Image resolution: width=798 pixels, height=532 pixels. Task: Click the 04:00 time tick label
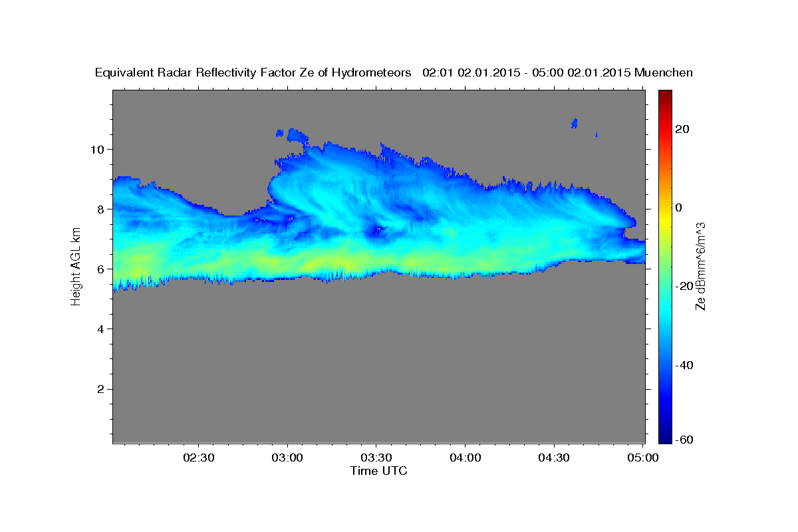[x=465, y=458]
